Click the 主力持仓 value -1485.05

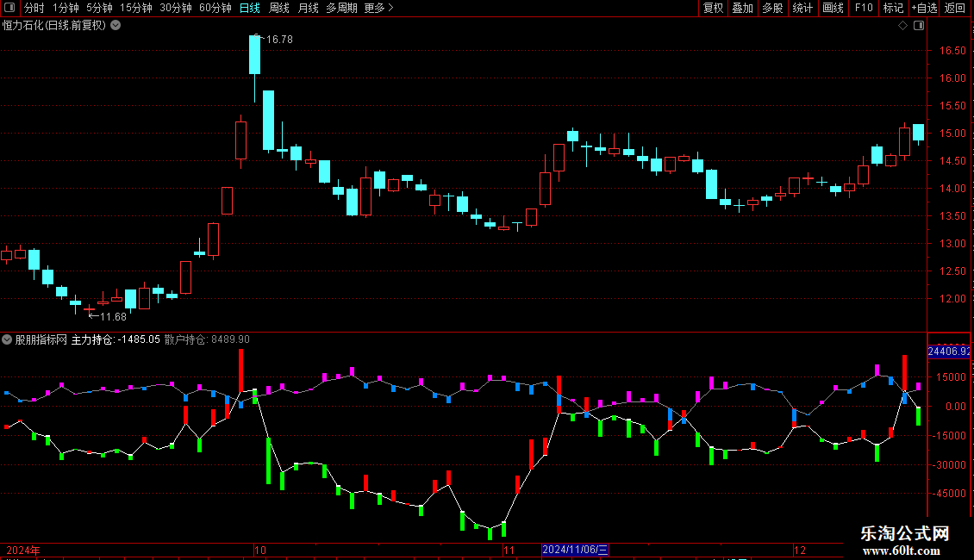pos(139,339)
